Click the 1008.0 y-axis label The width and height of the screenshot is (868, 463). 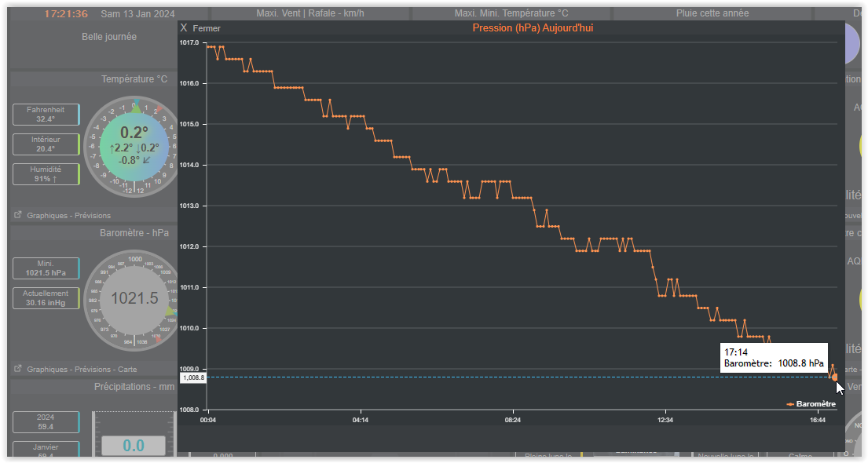pyautogui.click(x=189, y=410)
